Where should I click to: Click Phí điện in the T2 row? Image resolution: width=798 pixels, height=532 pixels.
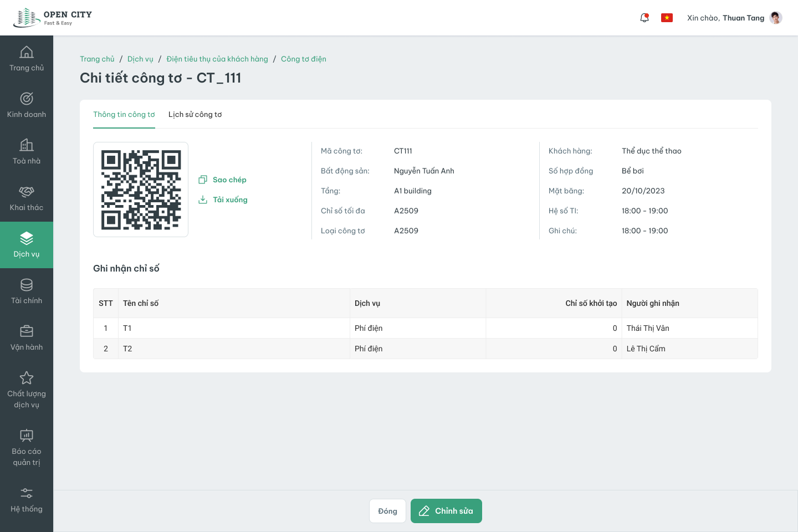click(369, 349)
